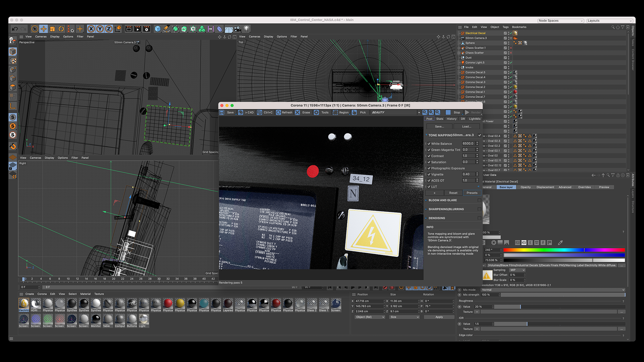Switch to the Stats tab in VFB

(440, 119)
